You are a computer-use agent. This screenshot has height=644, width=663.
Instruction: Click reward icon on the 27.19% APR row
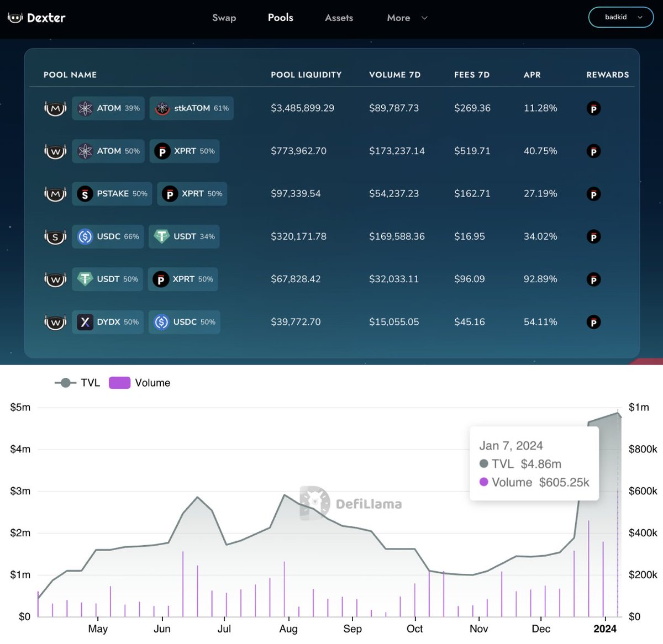593,194
